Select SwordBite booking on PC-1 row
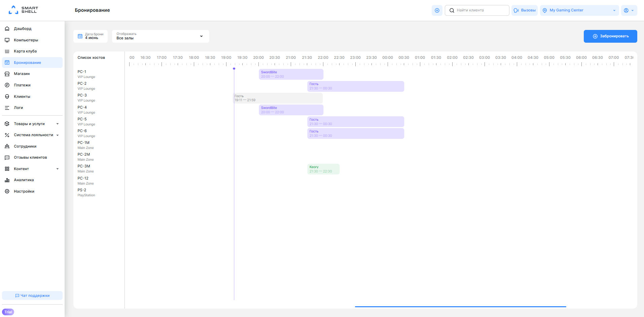644x317 pixels. [291, 74]
